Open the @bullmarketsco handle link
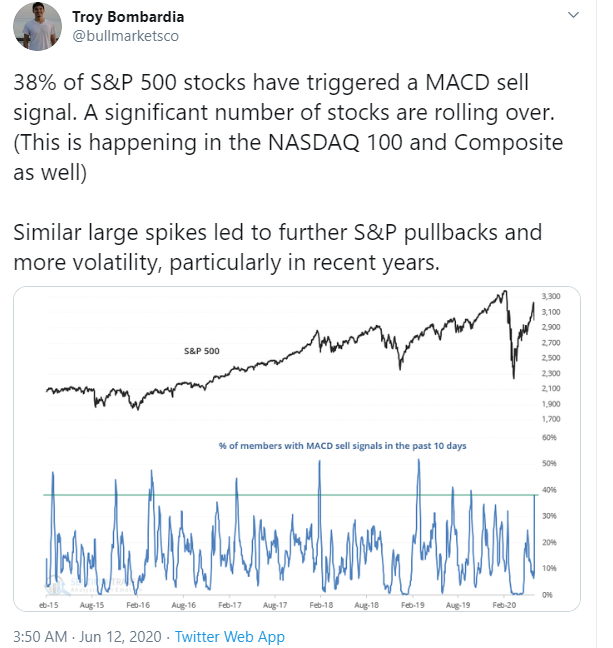This screenshot has width=613, height=648. point(126,36)
